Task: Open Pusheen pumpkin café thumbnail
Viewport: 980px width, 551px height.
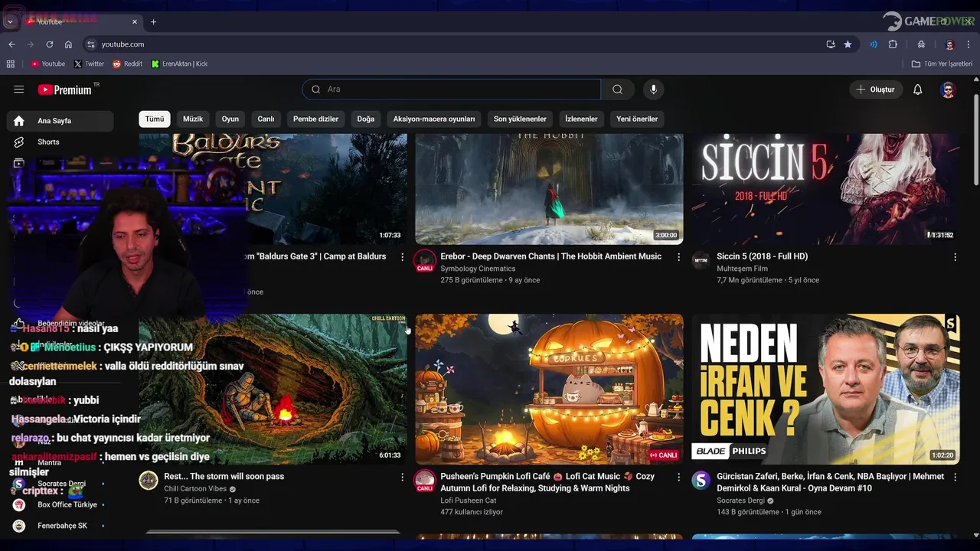Action: click(x=549, y=389)
